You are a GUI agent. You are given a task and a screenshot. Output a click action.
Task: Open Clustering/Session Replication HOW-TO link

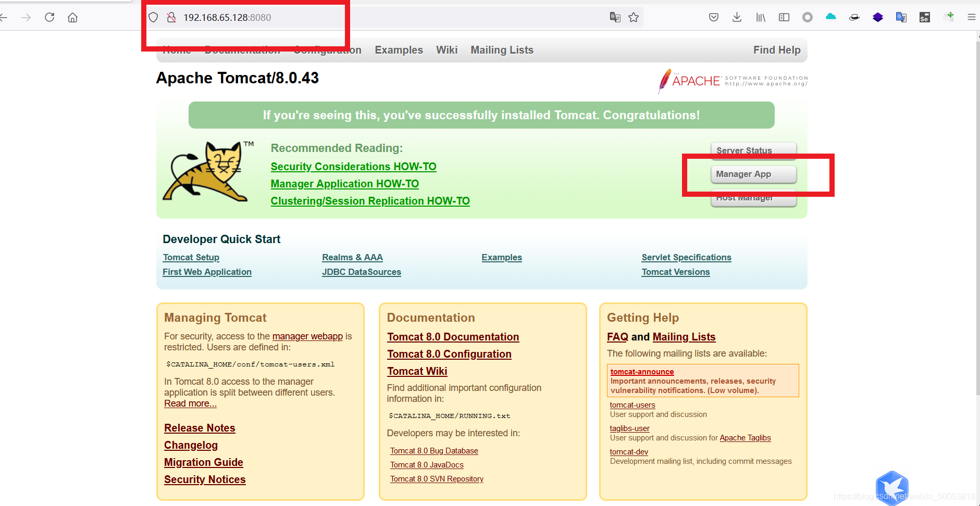pyautogui.click(x=370, y=201)
